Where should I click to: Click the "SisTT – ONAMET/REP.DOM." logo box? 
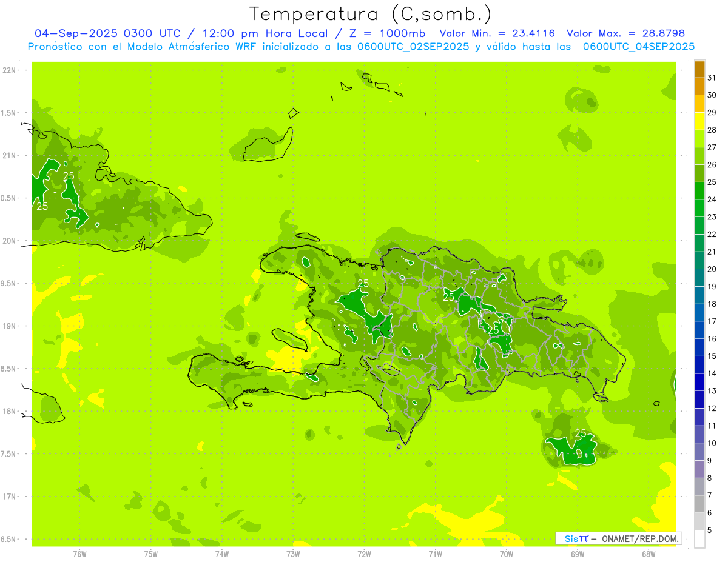619,538
